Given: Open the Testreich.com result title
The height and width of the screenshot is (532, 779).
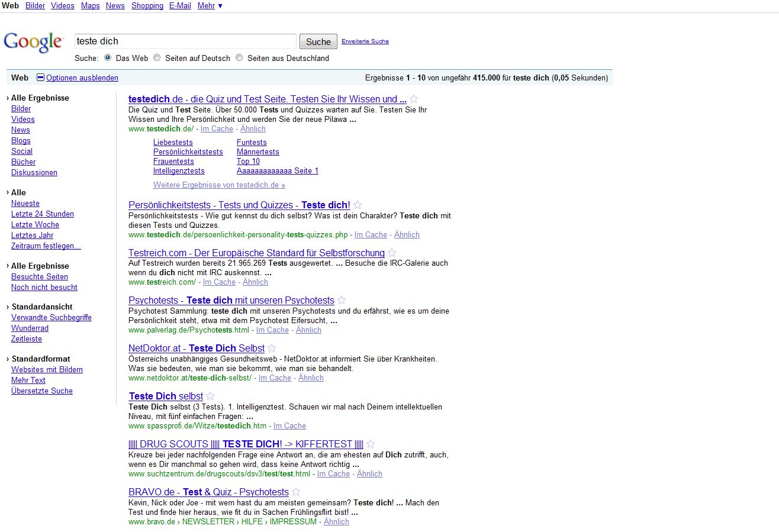Looking at the screenshot, I should [256, 253].
